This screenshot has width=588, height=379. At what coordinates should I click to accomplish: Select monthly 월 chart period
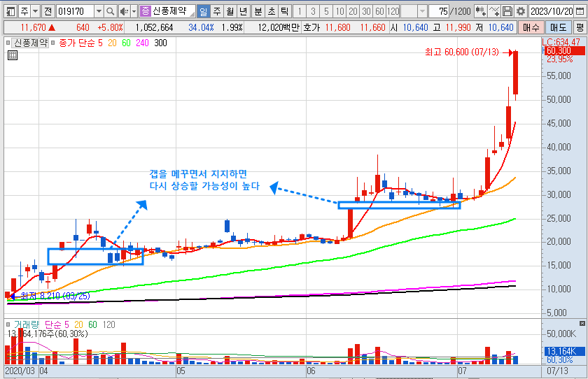pyautogui.click(x=230, y=11)
